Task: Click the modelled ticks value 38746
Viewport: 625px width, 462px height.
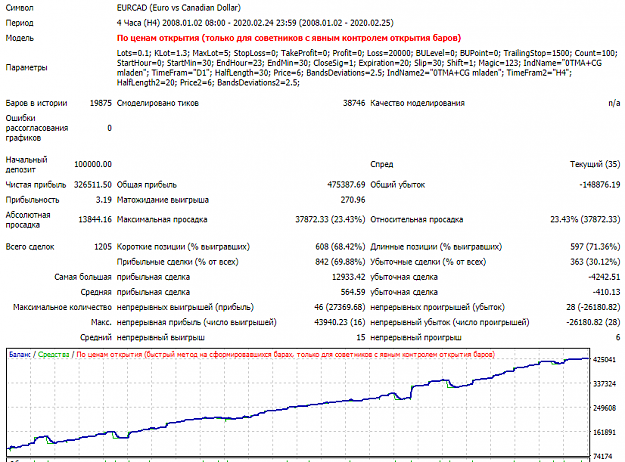Action: pyautogui.click(x=354, y=103)
